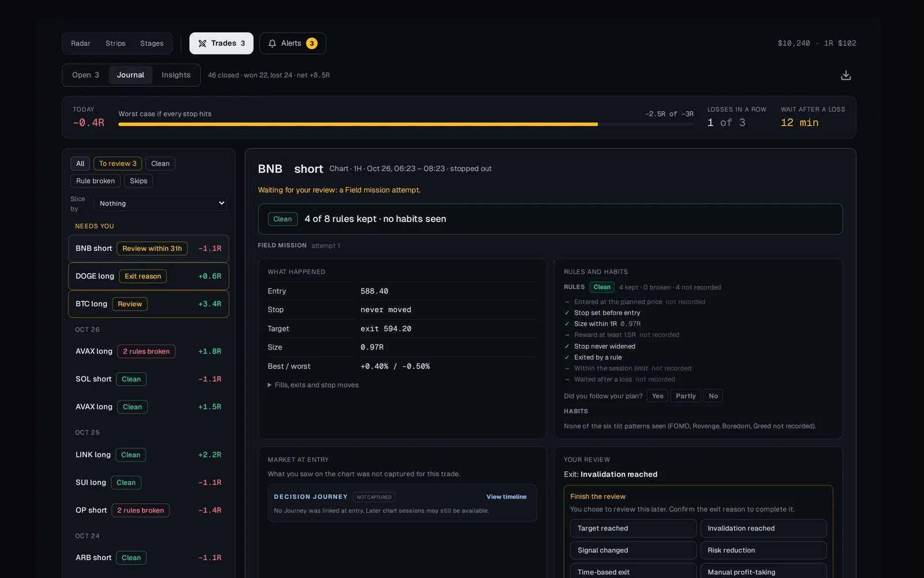
Task: Toggle the Skips filter
Action: (x=139, y=181)
